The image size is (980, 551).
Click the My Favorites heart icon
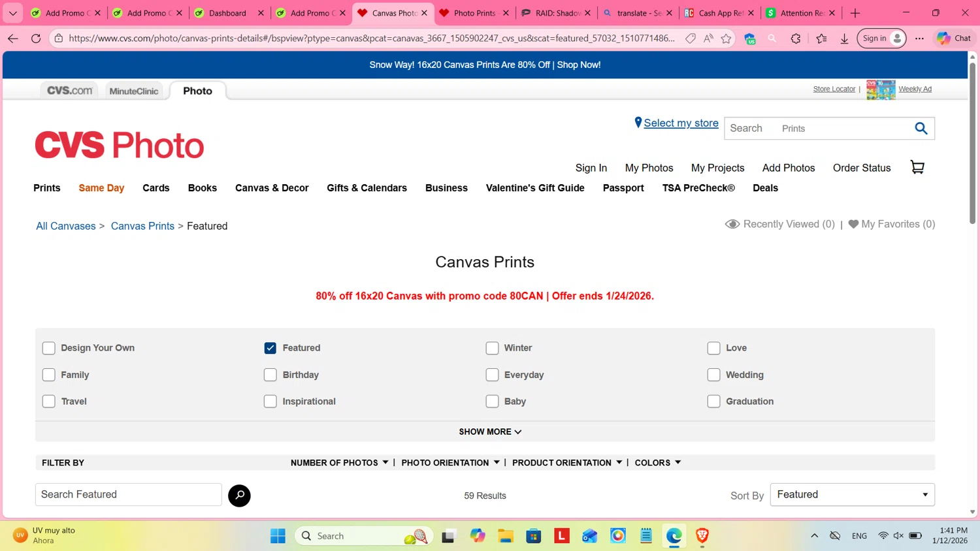[x=853, y=224]
